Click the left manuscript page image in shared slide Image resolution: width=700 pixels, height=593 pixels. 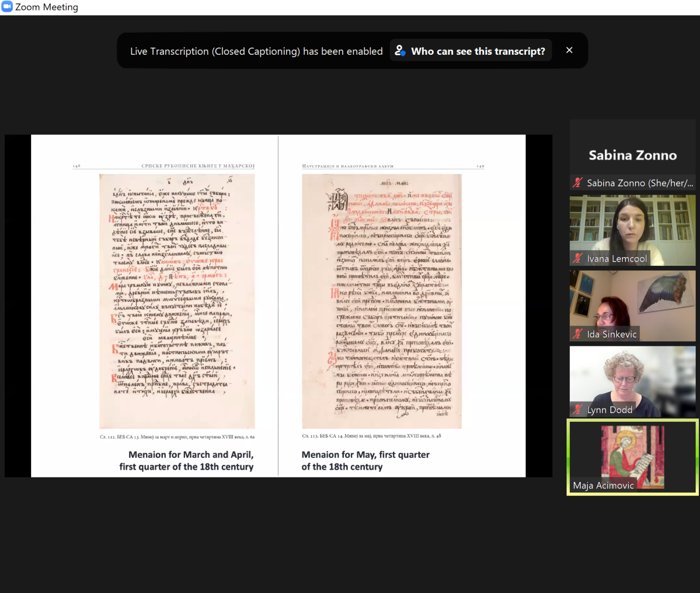(x=177, y=301)
